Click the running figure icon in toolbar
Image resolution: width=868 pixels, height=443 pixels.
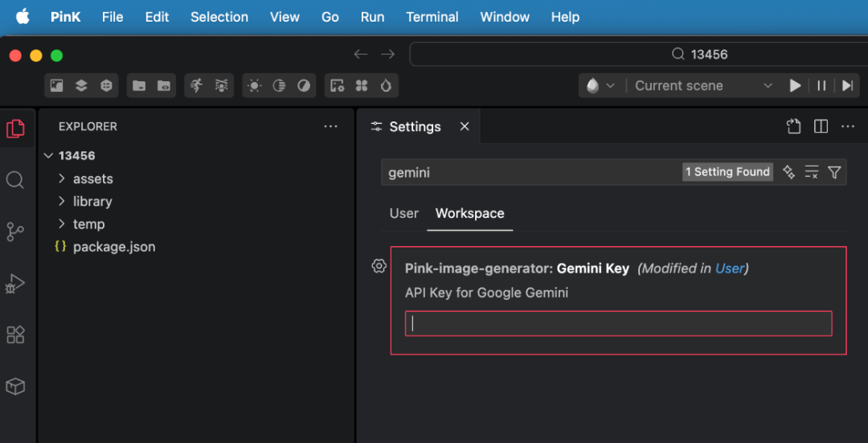pyautogui.click(x=196, y=86)
